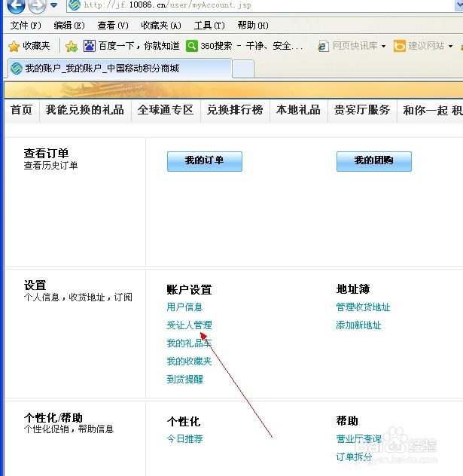The image size is (463, 476).
Task: Open the 查看(V) menu
Action: click(113, 26)
